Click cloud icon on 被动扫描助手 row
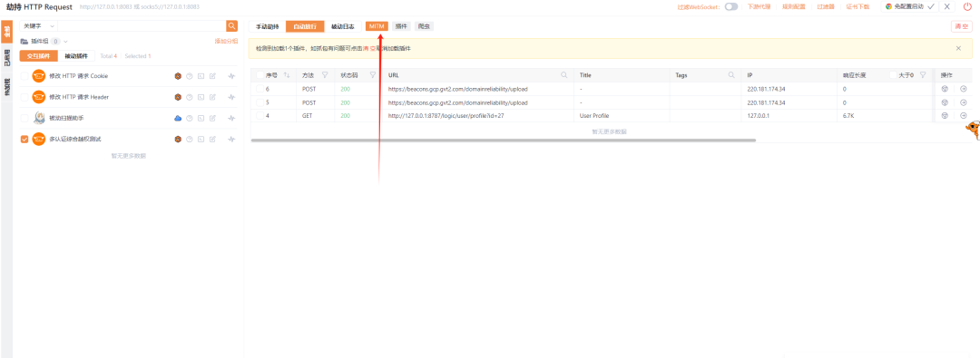The image size is (980, 358). pos(178,118)
